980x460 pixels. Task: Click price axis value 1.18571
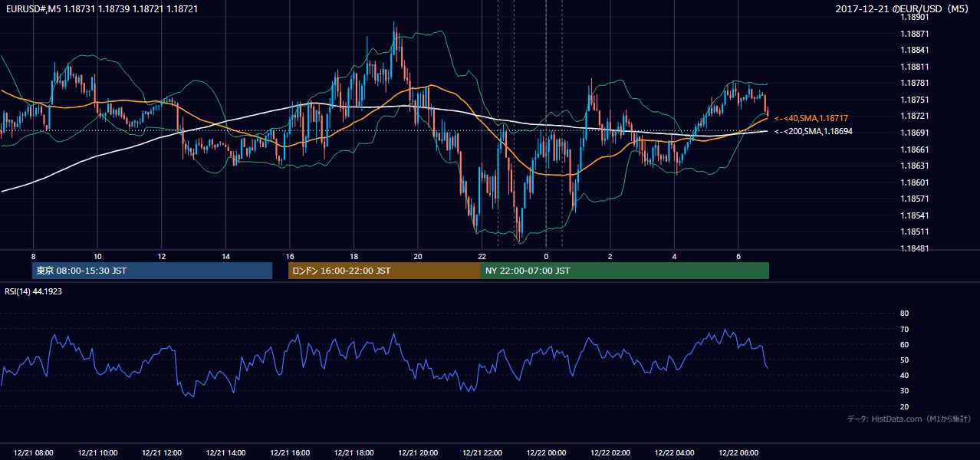(x=915, y=199)
